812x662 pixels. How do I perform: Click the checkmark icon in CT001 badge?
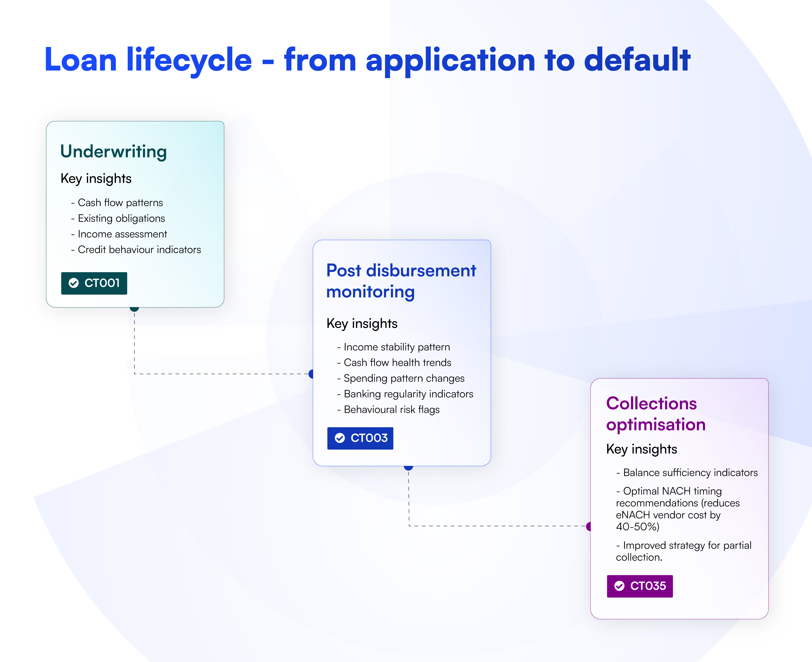[x=74, y=283]
